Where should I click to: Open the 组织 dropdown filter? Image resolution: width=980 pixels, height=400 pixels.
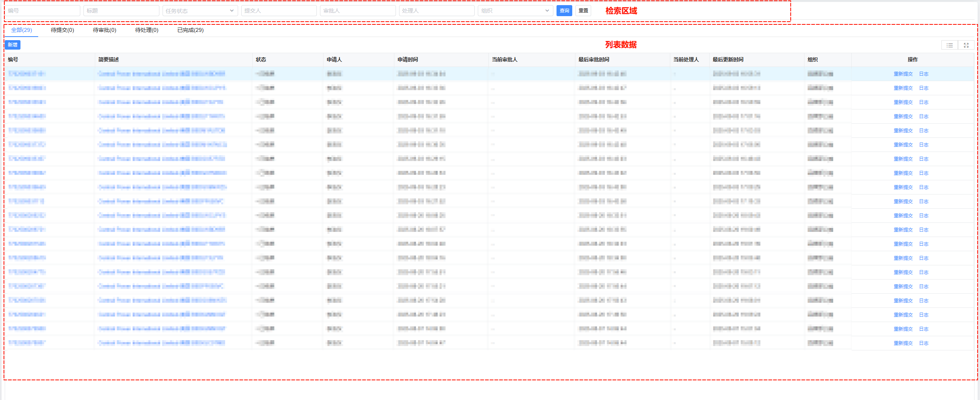click(x=515, y=11)
